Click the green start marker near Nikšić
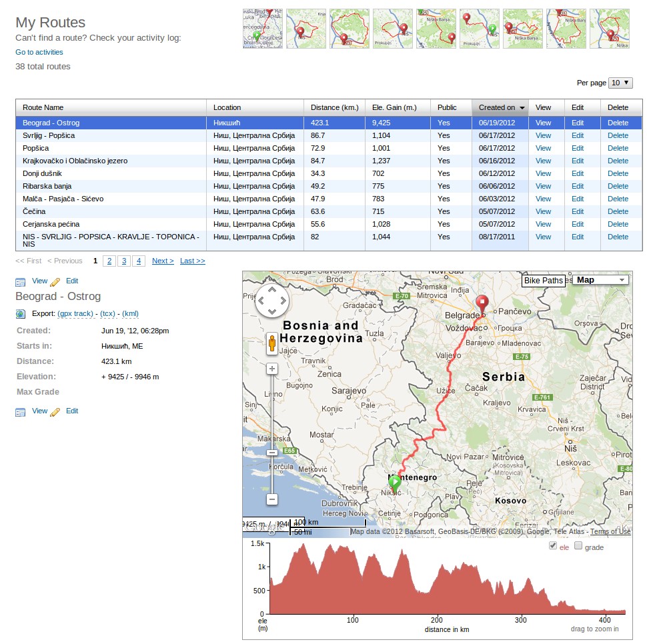This screenshot has width=647, height=644. point(395,483)
